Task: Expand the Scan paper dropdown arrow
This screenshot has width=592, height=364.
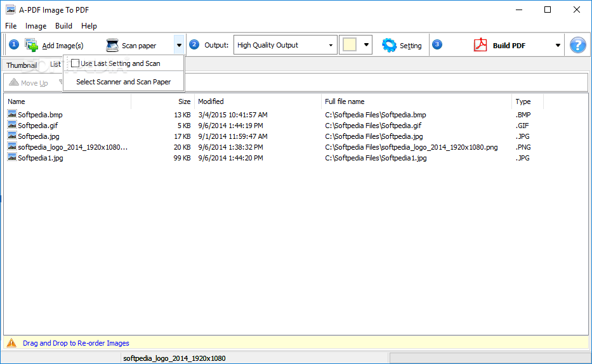Action: [179, 45]
